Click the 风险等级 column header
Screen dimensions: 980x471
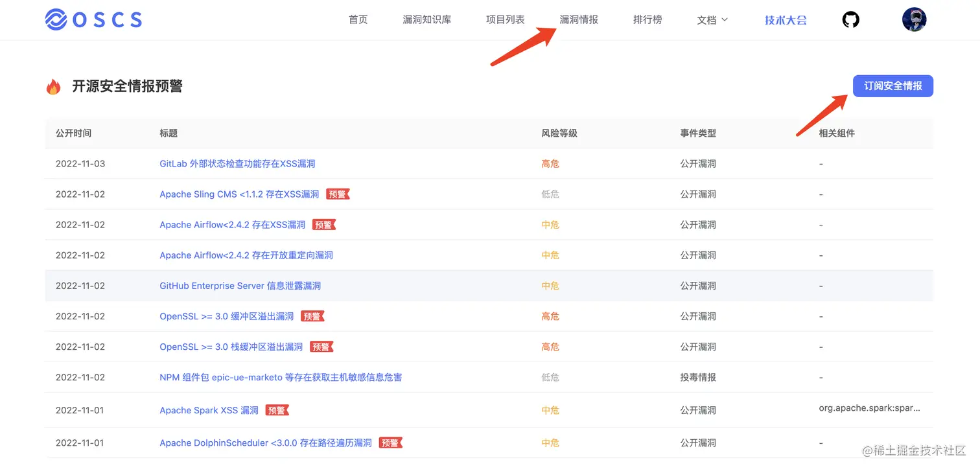559,133
